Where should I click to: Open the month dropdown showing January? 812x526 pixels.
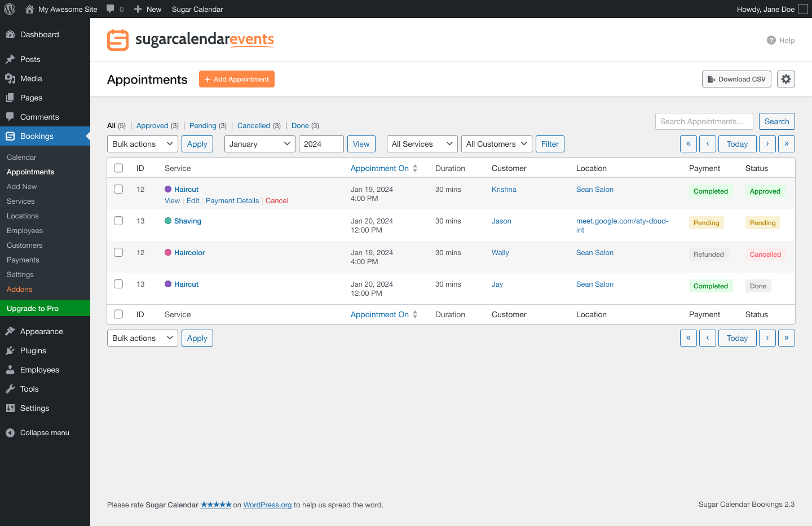259,143
